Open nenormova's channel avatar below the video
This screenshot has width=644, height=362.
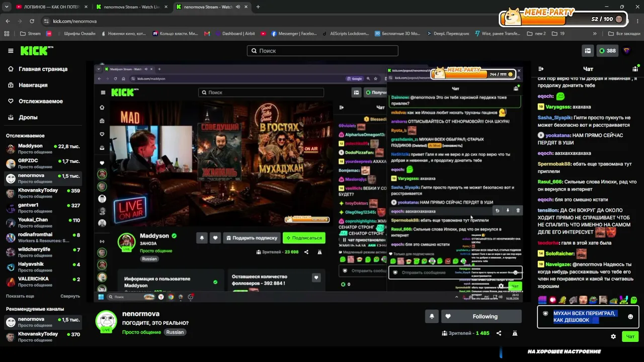tap(106, 321)
